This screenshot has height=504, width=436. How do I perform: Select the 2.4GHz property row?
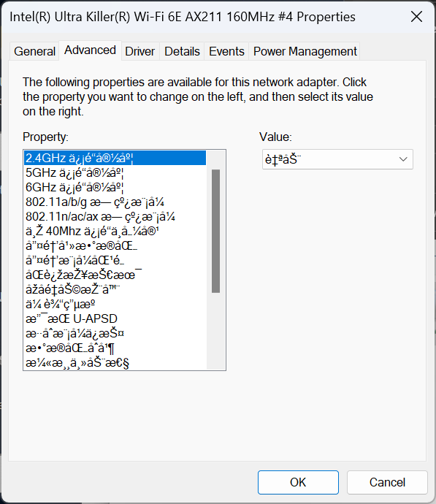tap(115, 158)
